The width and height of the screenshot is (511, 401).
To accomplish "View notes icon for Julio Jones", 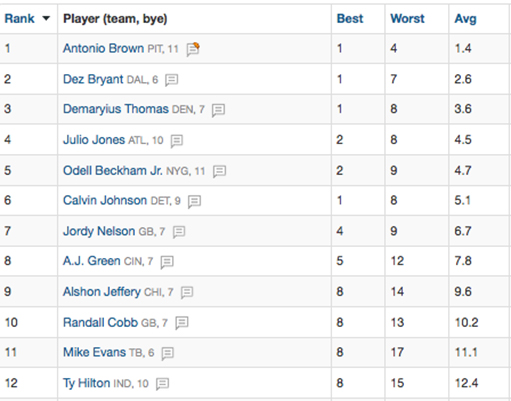I will coord(177,141).
